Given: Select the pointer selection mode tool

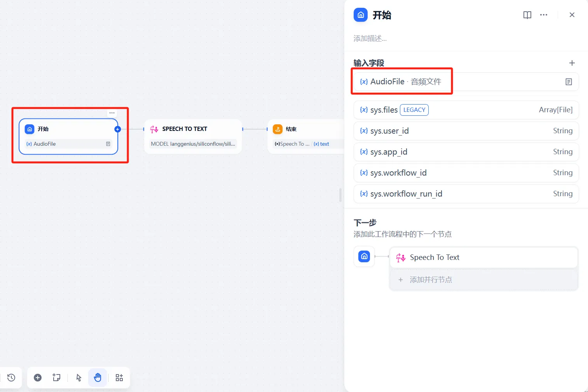Looking at the screenshot, I should pos(79,377).
